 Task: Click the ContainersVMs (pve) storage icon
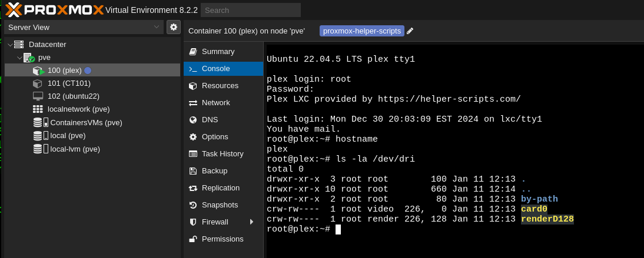click(40, 123)
